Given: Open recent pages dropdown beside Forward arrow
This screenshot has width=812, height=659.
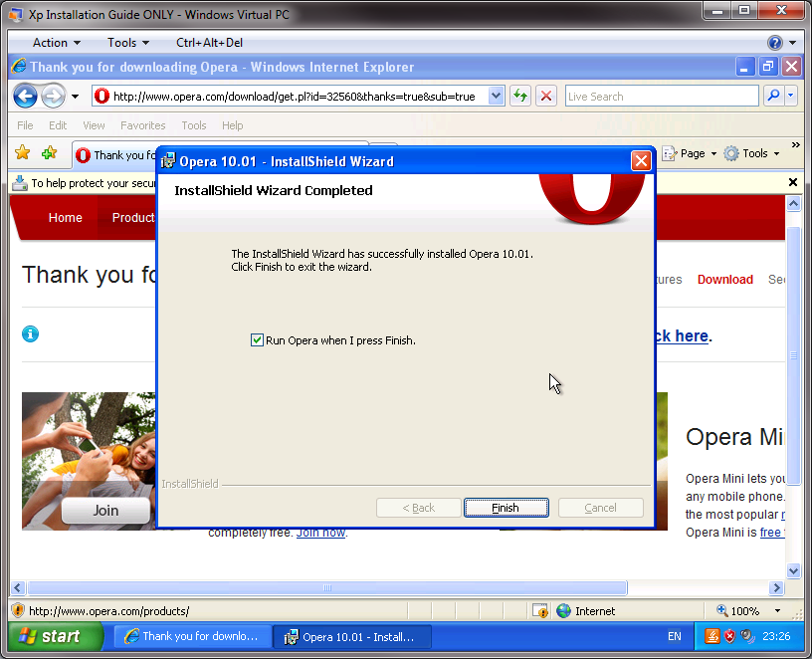Looking at the screenshot, I should coord(75,97).
